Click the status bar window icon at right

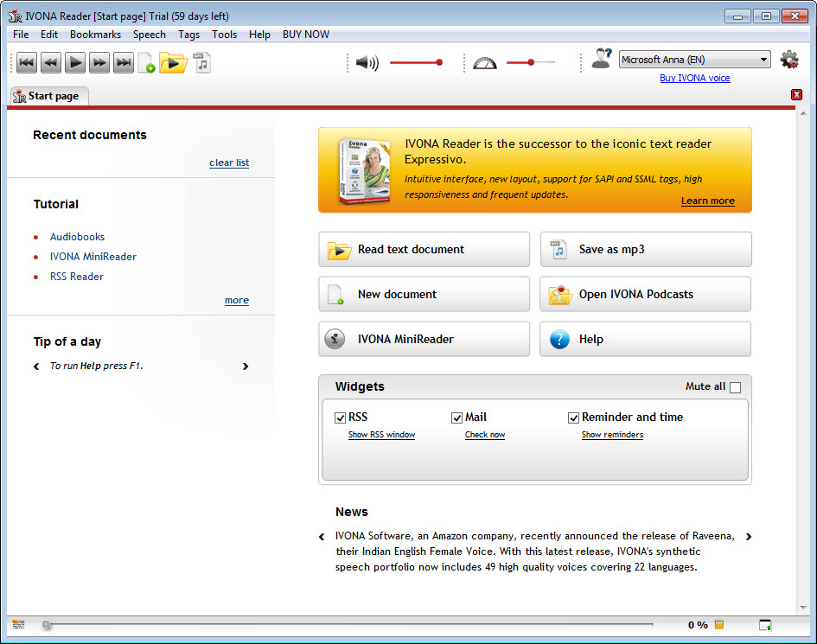[x=765, y=625]
